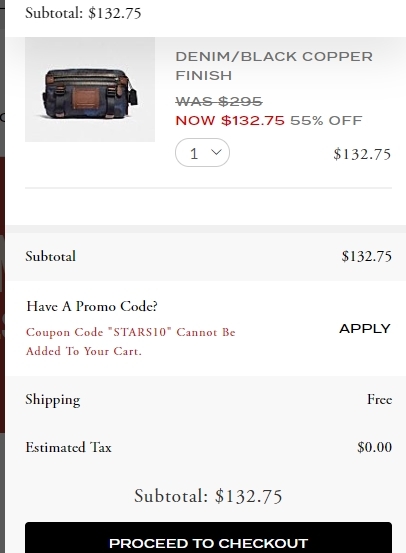
Task: Click the DENIM/BLACK COPPER FINISH product title
Action: [274, 66]
